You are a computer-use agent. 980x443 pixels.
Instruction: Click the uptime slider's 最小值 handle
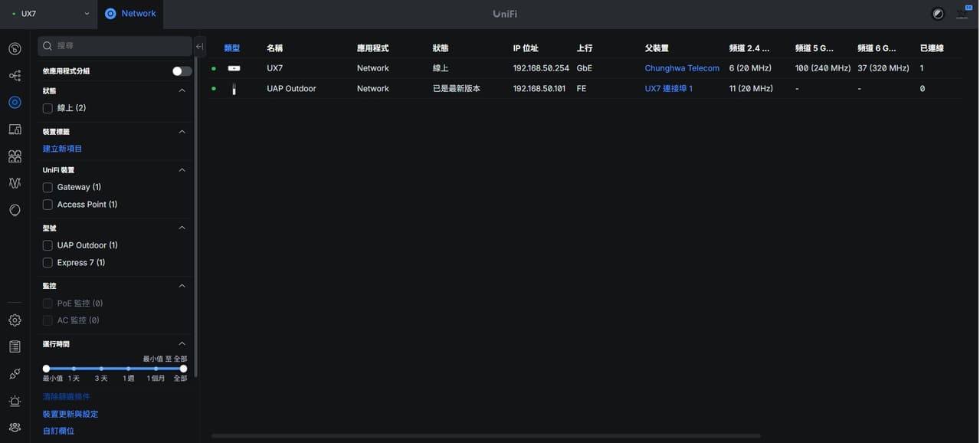[x=46, y=369]
